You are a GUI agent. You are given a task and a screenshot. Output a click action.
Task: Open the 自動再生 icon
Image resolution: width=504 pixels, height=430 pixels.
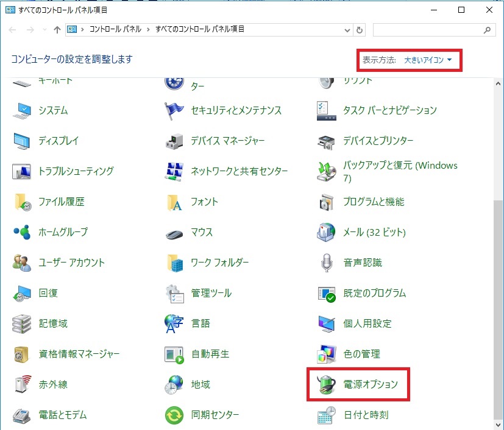(174, 354)
